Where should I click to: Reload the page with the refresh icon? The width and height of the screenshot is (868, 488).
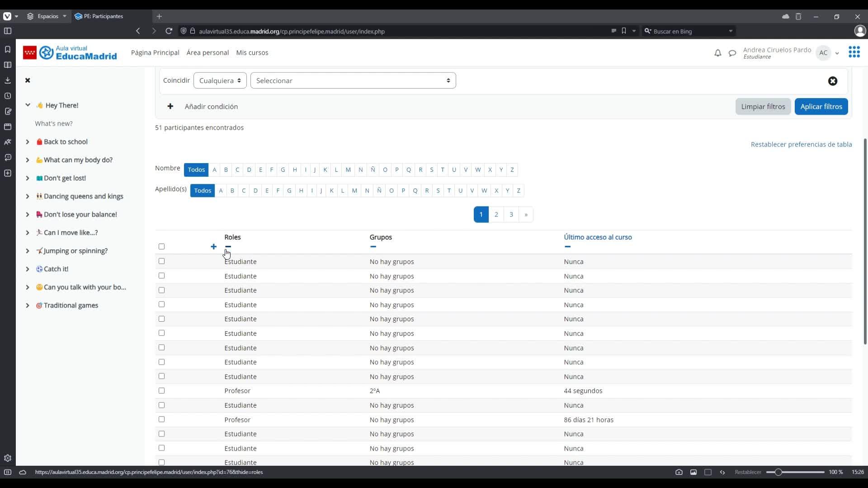click(169, 31)
